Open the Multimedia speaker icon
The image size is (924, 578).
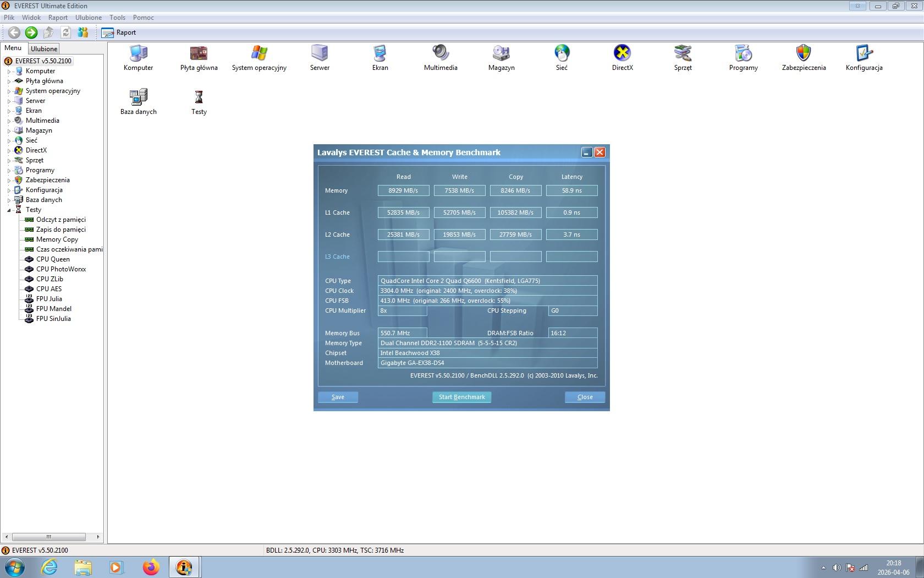coord(441,53)
